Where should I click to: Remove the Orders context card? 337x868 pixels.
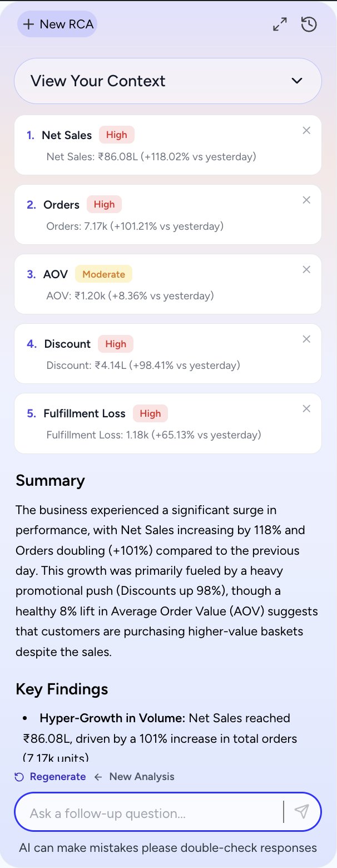[x=306, y=200]
